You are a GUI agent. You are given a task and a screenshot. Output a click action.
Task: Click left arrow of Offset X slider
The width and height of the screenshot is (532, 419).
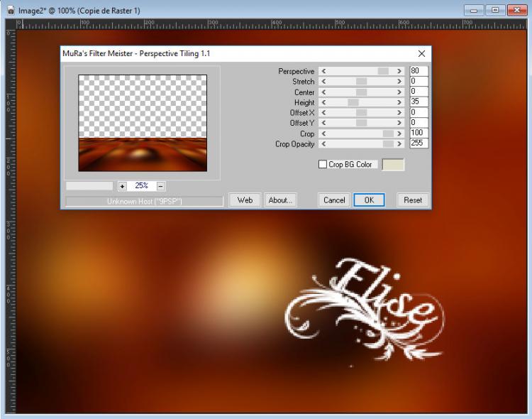(323, 113)
